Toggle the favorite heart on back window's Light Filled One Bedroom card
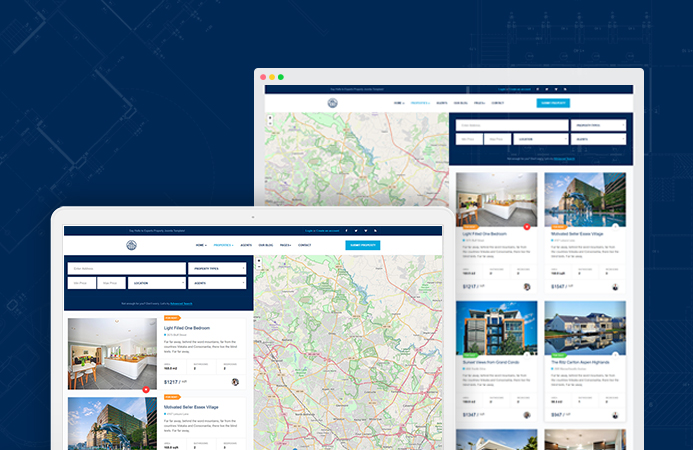 click(x=527, y=227)
